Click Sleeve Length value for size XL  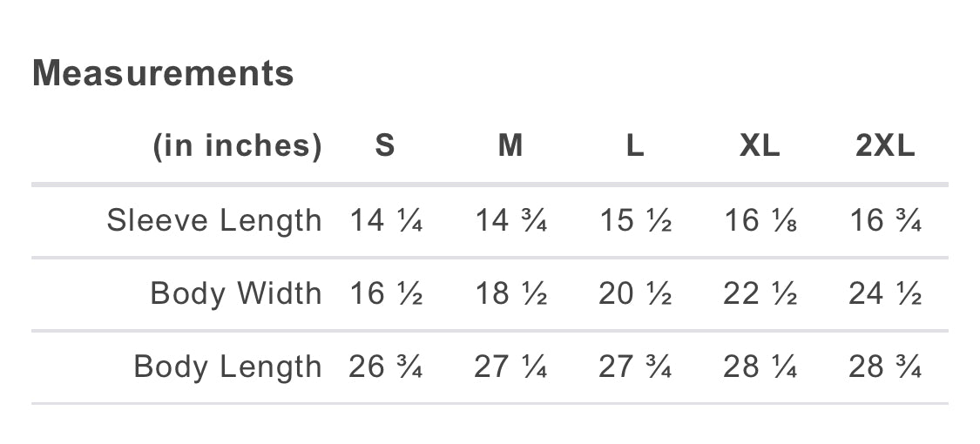click(760, 221)
